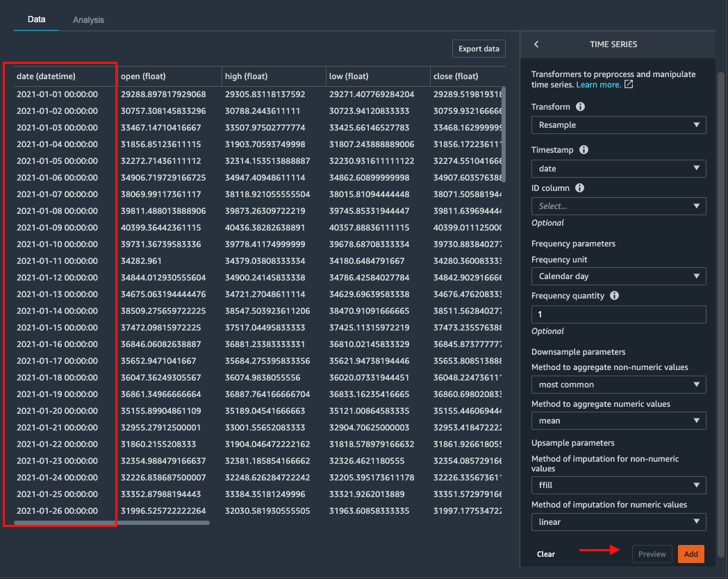Click the Export data button

[479, 49]
